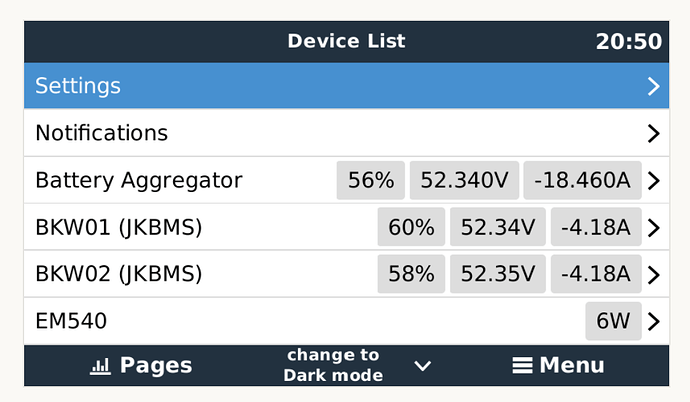The width and height of the screenshot is (690, 402).
Task: Open Settings via its right arrow
Action: pos(653,86)
